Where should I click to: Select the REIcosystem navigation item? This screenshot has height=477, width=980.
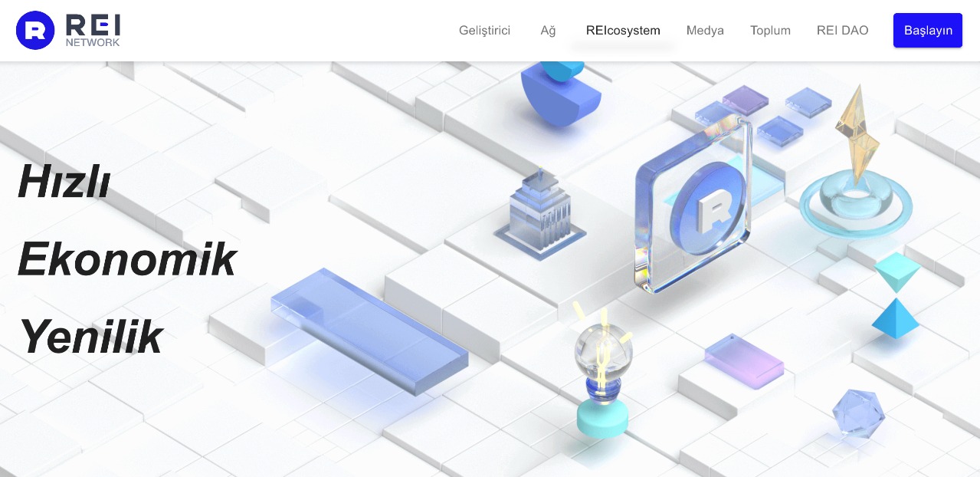pos(623,30)
